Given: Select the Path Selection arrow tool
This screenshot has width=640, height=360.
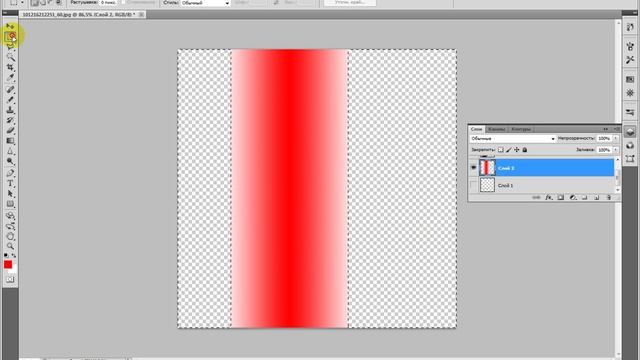Looking at the screenshot, I should (x=10, y=193).
